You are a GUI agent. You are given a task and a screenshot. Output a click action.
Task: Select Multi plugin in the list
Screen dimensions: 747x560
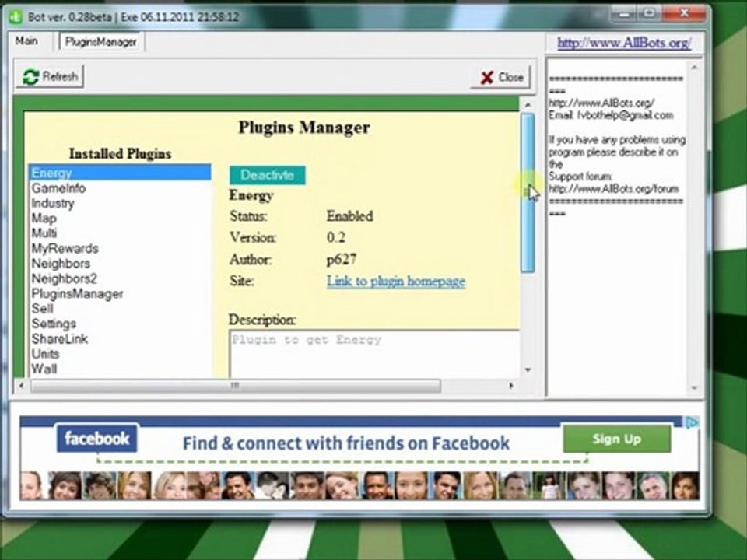coord(120,233)
